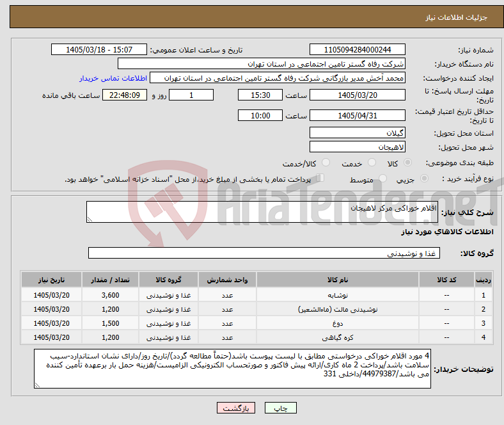This screenshot has height=425, width=504.
Task: Click the page header جزئیات اطلاعات نیاز
Action: (457, 17)
